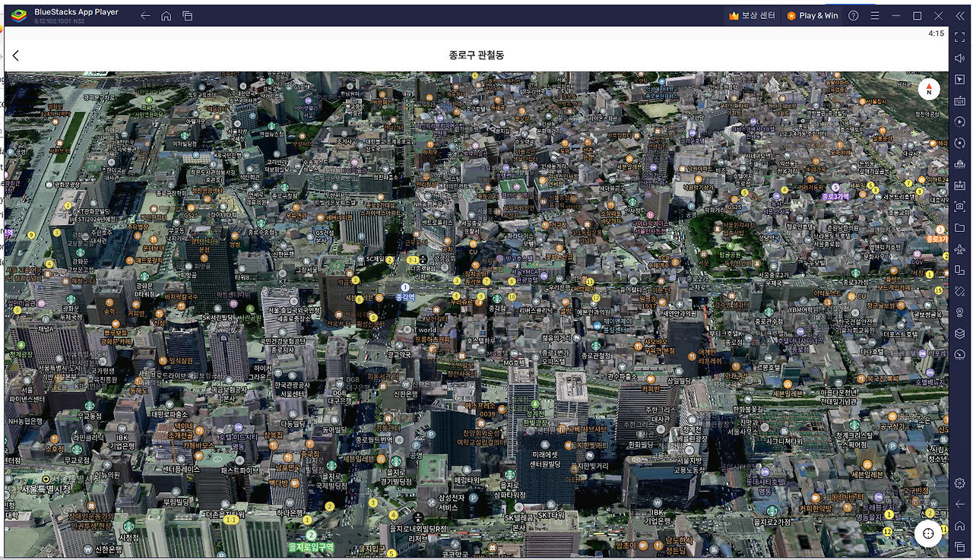Go back using the arrow beside 종로구 관철동
973x560 pixels.
click(x=16, y=55)
